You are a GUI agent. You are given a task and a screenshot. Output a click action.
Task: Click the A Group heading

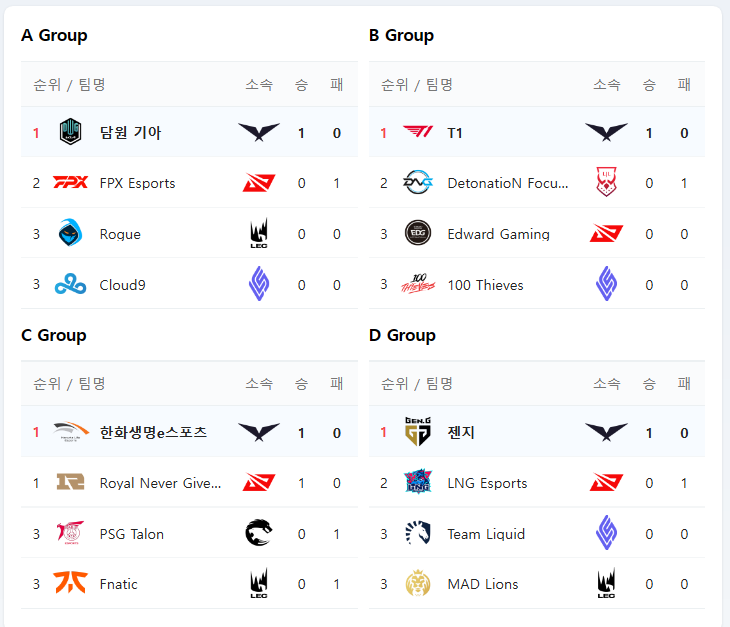pyautogui.click(x=54, y=36)
